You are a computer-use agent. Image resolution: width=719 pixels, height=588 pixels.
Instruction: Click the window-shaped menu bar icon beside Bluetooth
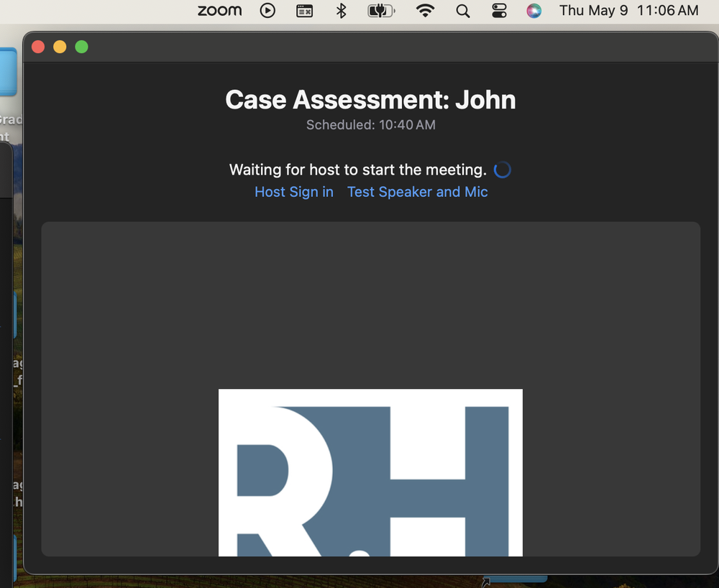[x=305, y=11]
